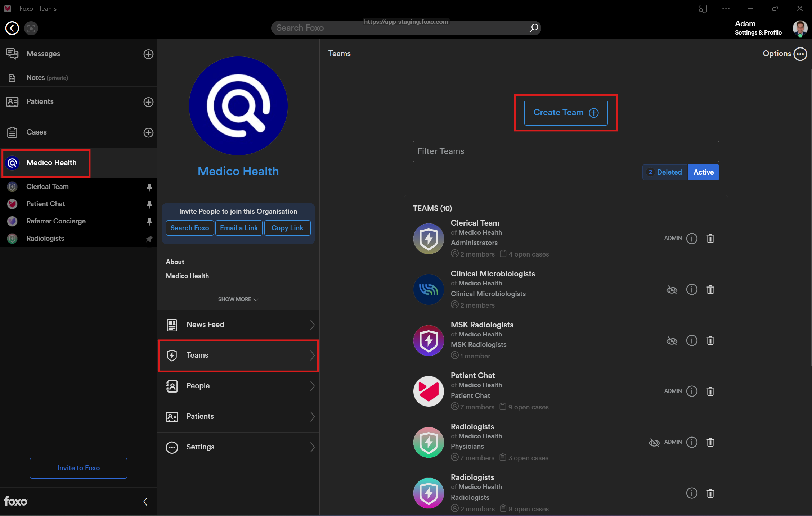Open organisation Settings section

(x=238, y=447)
